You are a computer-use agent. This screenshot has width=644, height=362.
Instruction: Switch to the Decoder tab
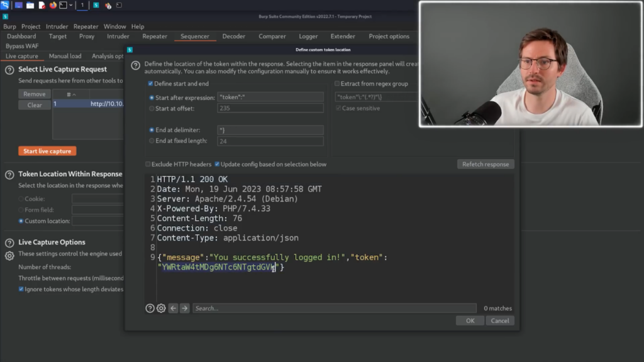[234, 36]
